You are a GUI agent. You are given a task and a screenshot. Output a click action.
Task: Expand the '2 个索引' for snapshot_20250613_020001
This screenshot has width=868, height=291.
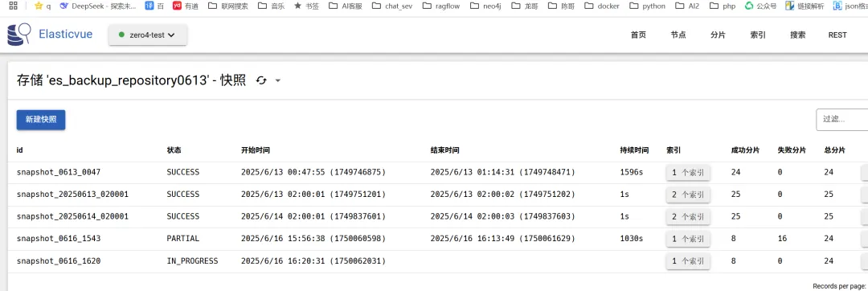point(688,195)
